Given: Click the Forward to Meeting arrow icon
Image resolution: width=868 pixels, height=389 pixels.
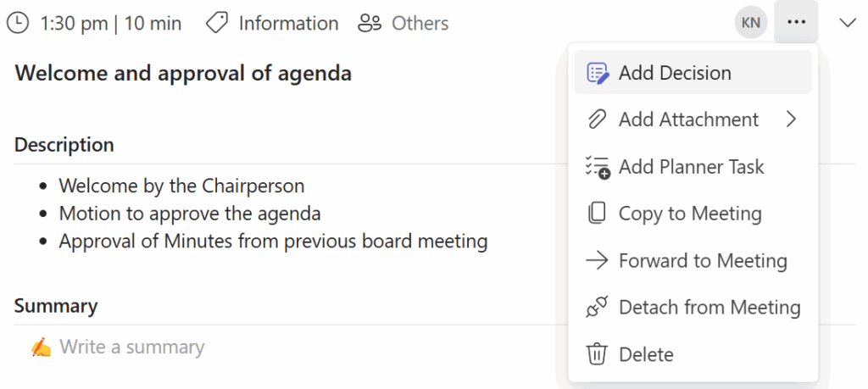Looking at the screenshot, I should coord(598,261).
